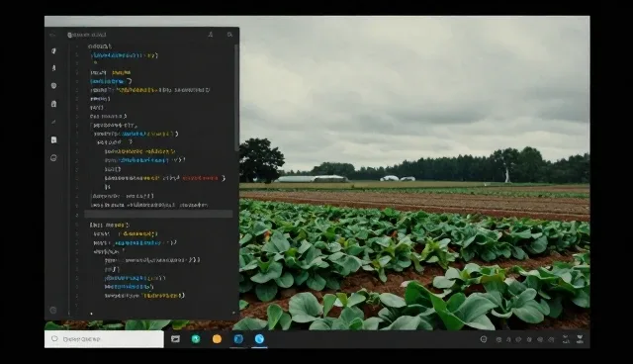
Task: Click the circular face icon under the document icon
Action: point(53,158)
